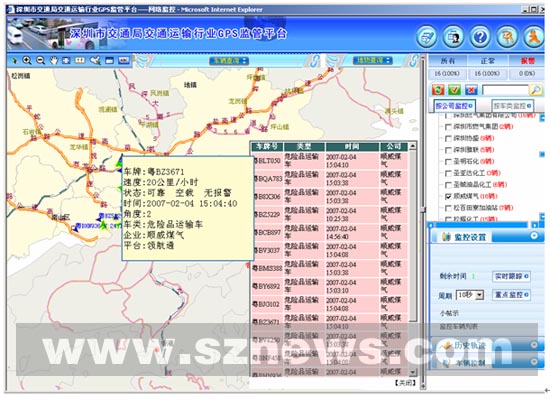
Task: Check the 圣亚达化工 company checkbox
Action: [448, 173]
